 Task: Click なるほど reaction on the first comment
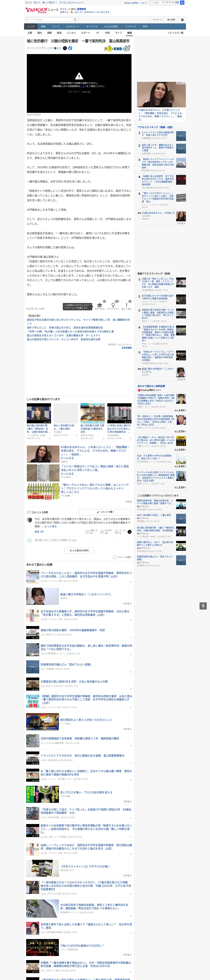coord(106,531)
